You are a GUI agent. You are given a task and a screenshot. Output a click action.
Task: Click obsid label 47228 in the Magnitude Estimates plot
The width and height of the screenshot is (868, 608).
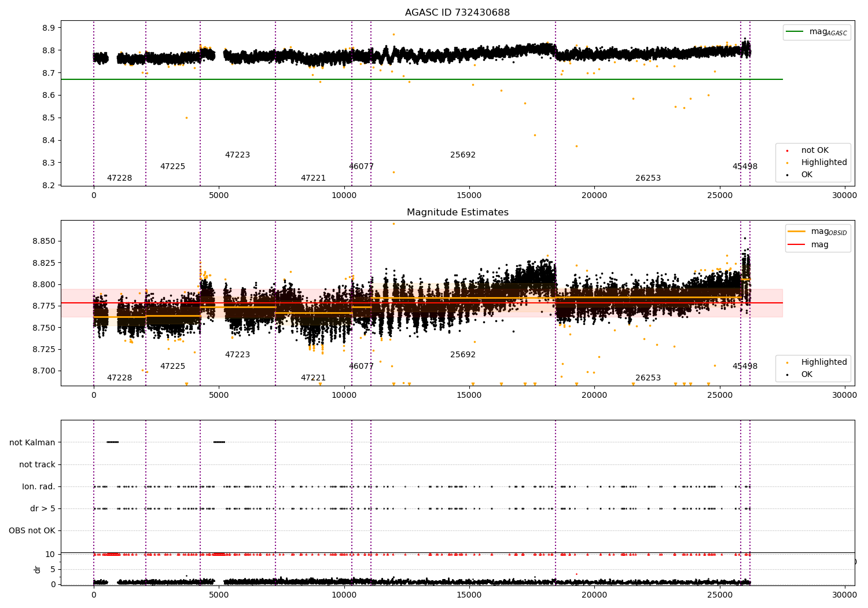119,378
